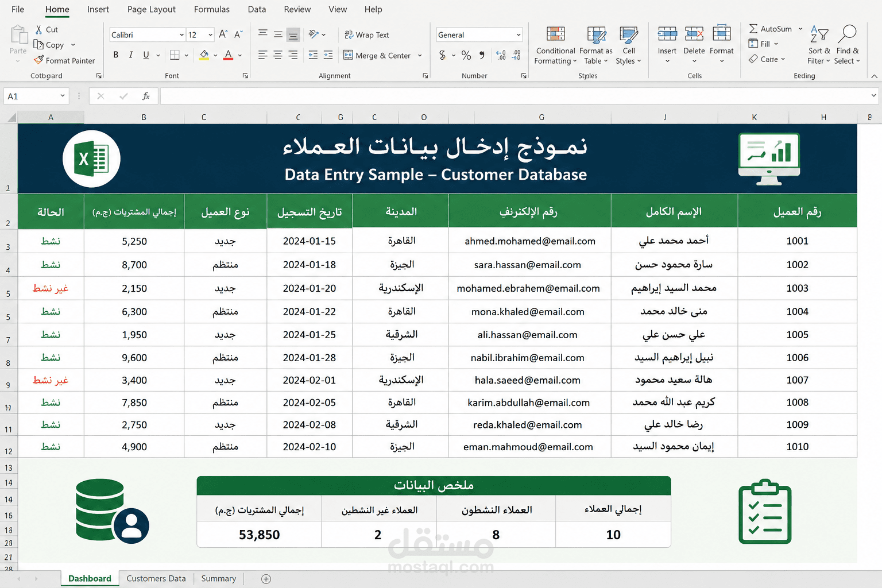Open the Summary sheet tab

[218, 578]
